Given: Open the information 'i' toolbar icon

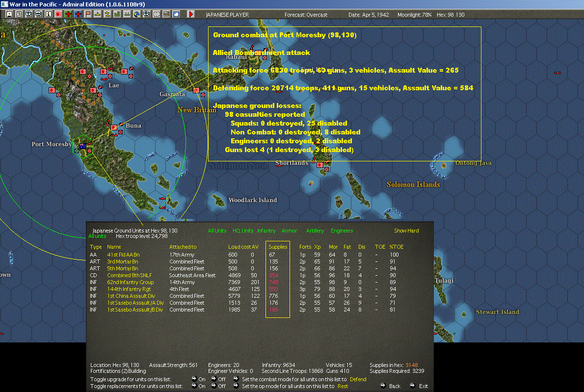Looking at the screenshot, I should click(x=49, y=14).
